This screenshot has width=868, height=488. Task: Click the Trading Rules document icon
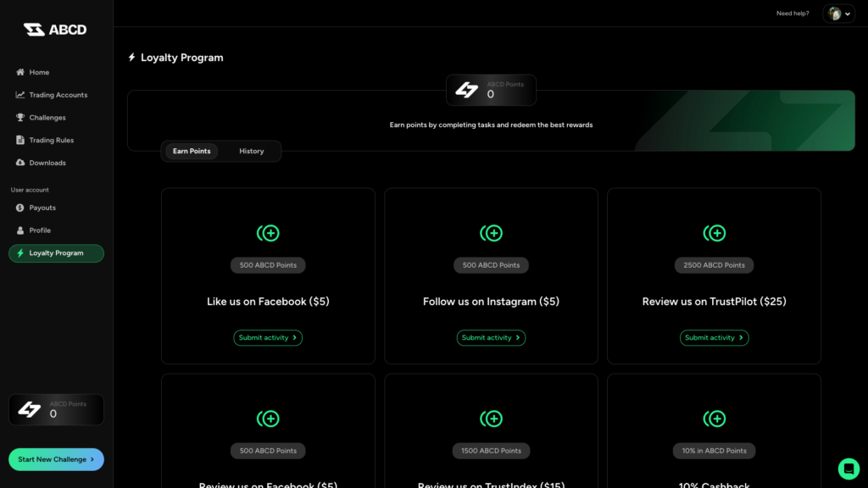click(20, 140)
